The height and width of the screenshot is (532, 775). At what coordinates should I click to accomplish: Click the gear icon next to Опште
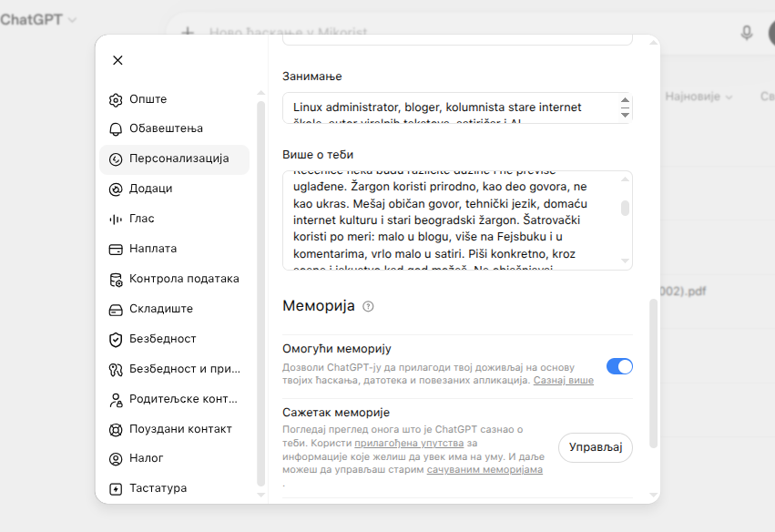coord(116,100)
